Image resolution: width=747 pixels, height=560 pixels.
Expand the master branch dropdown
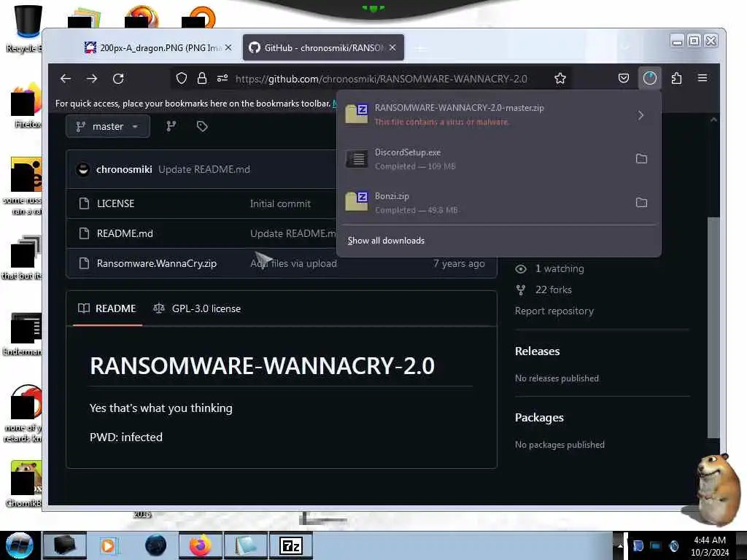point(108,127)
